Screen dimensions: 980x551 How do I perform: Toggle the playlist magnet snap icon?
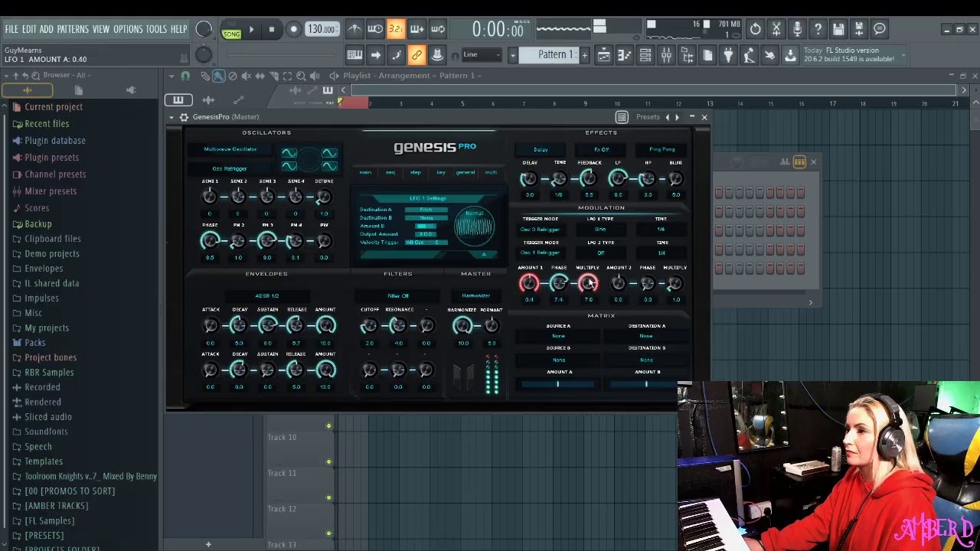185,76
